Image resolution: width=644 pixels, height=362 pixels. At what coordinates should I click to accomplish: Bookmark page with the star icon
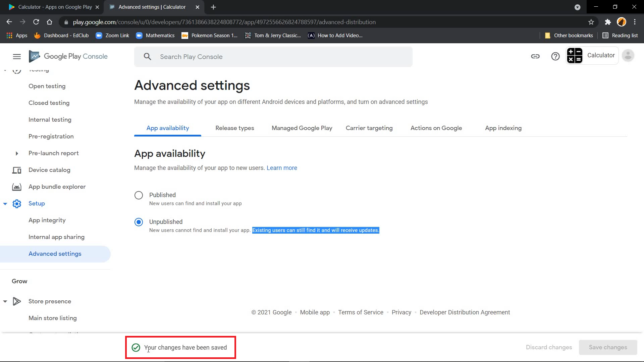point(591,22)
